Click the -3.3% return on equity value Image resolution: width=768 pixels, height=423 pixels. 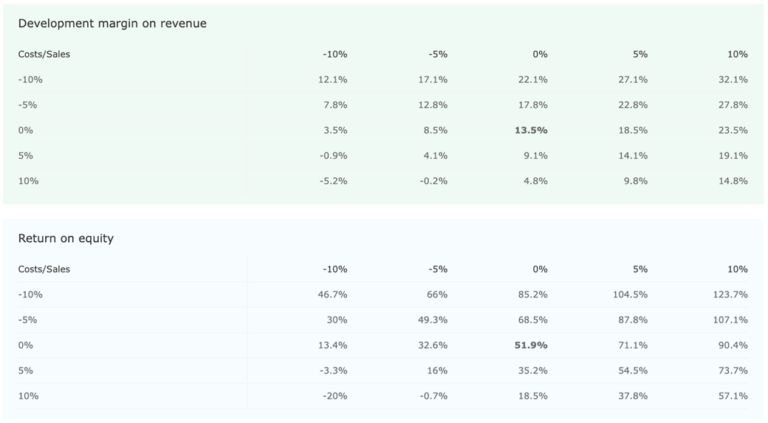[334, 371]
